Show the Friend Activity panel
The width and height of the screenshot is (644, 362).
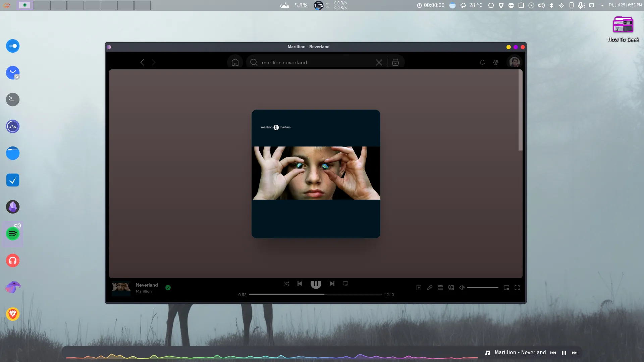(x=496, y=62)
